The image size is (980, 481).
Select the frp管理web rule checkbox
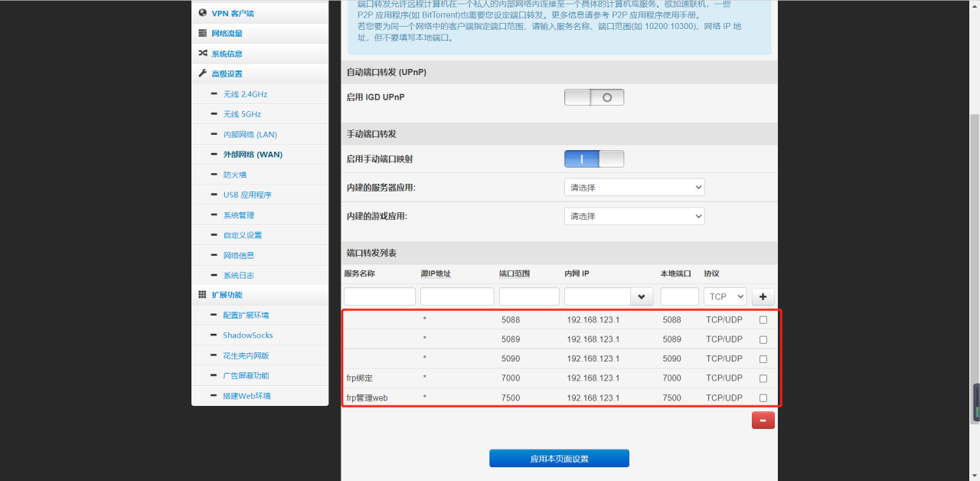coord(763,398)
